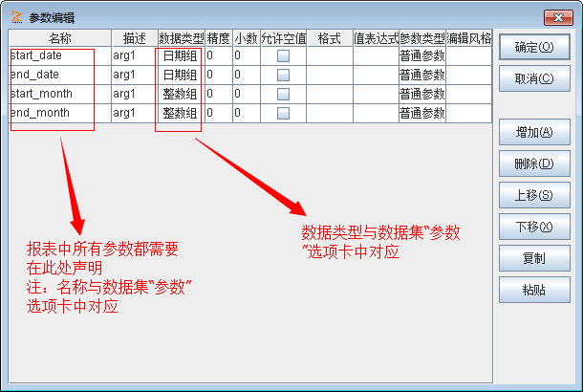The image size is (583, 392).
Task: Click the 精度 column header
Action: (x=219, y=38)
